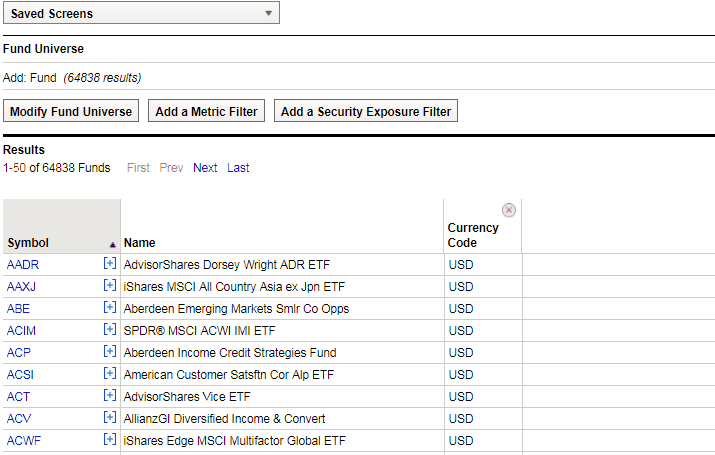Sort by Symbol column arrow
The width and height of the screenshot is (715, 455).
pyautogui.click(x=112, y=245)
